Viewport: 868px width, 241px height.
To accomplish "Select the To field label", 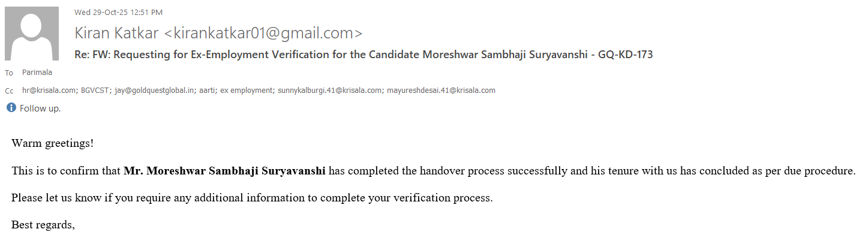I will [9, 73].
